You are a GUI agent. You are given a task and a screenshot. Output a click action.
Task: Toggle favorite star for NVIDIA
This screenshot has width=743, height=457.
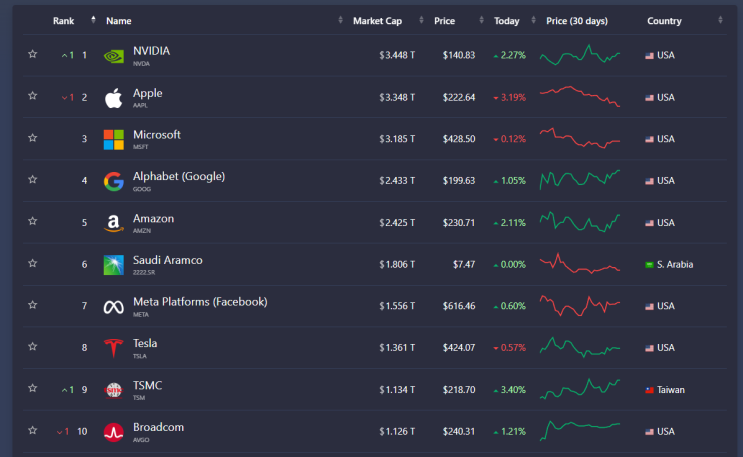click(x=32, y=55)
